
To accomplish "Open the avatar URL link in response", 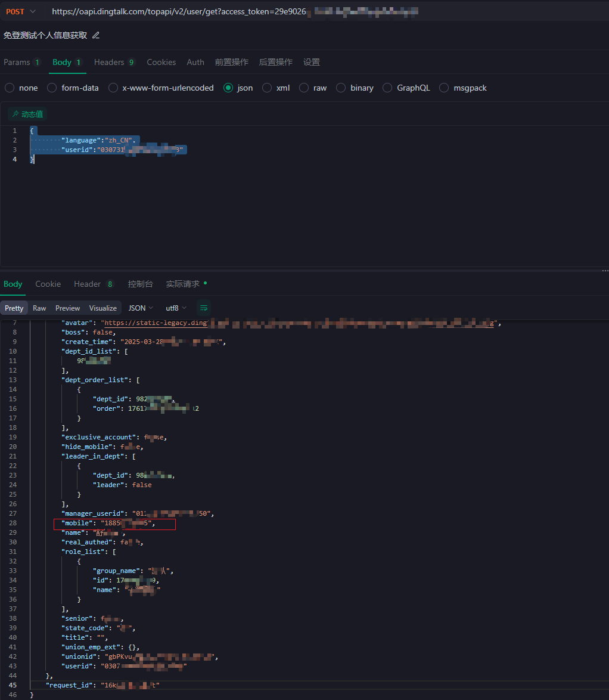I will pyautogui.click(x=299, y=323).
